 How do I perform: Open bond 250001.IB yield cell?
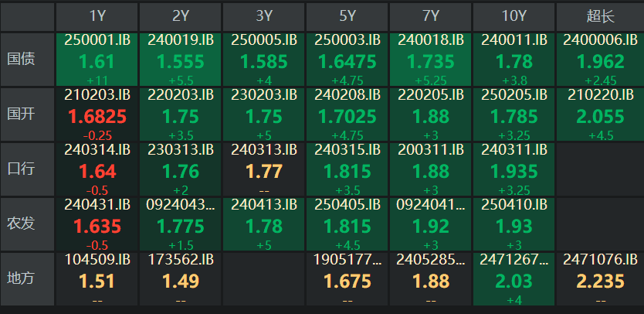97,60
